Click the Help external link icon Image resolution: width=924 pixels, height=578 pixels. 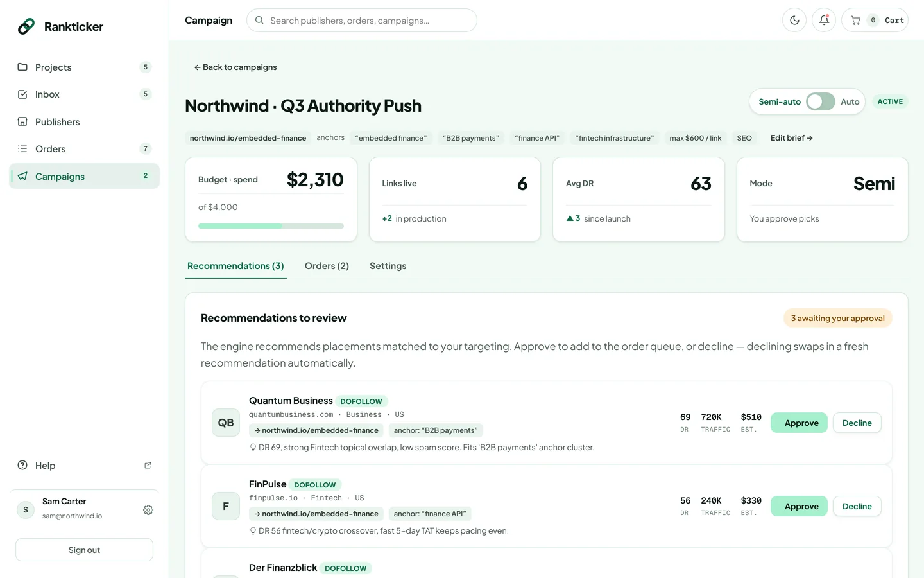148,466
